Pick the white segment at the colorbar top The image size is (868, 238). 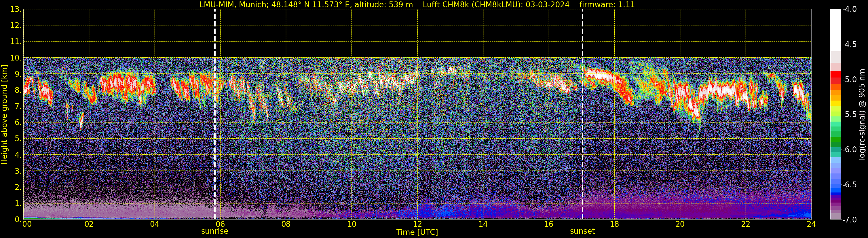pyautogui.click(x=835, y=30)
